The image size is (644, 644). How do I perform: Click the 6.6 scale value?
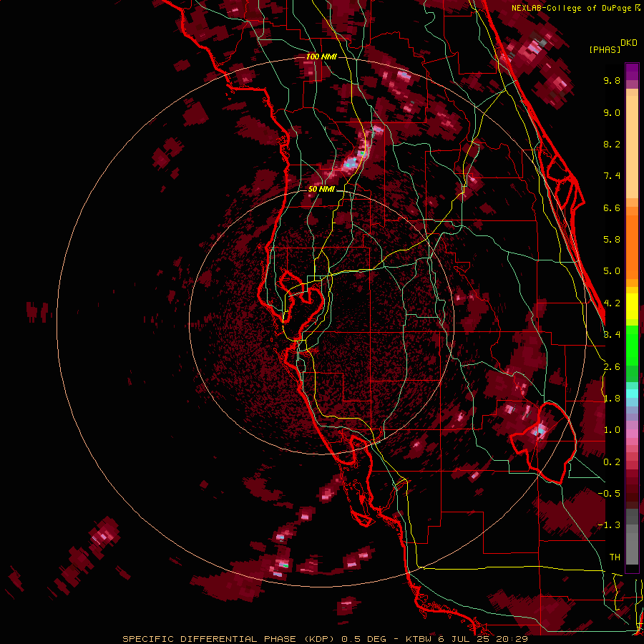[612, 208]
